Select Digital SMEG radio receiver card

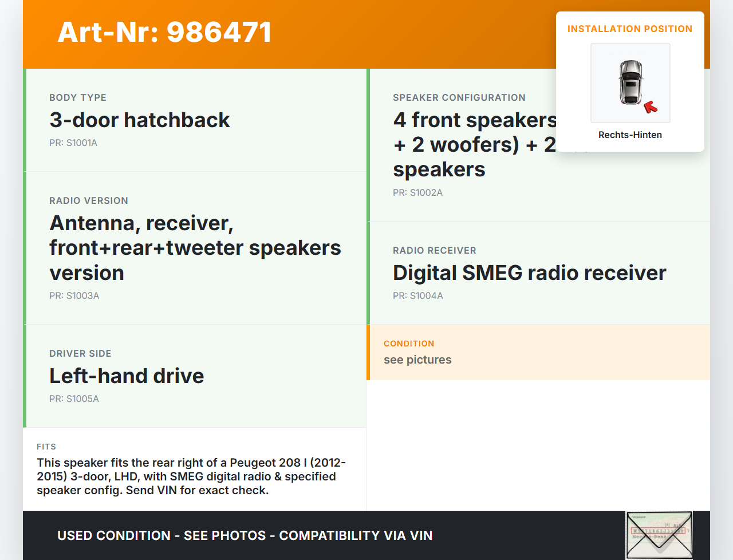tap(538, 273)
